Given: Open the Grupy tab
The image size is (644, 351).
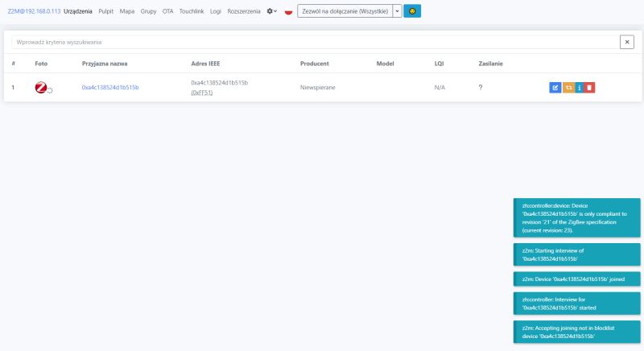Looking at the screenshot, I should coord(148,11).
